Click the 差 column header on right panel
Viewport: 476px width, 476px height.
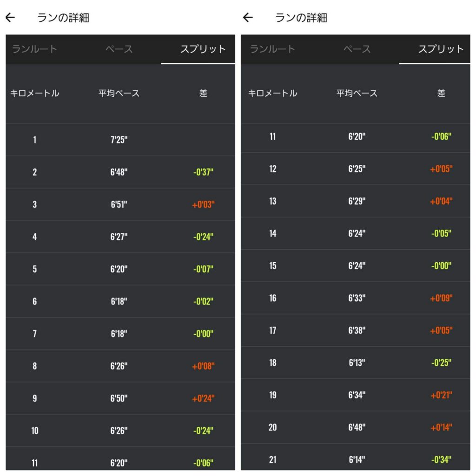(441, 93)
